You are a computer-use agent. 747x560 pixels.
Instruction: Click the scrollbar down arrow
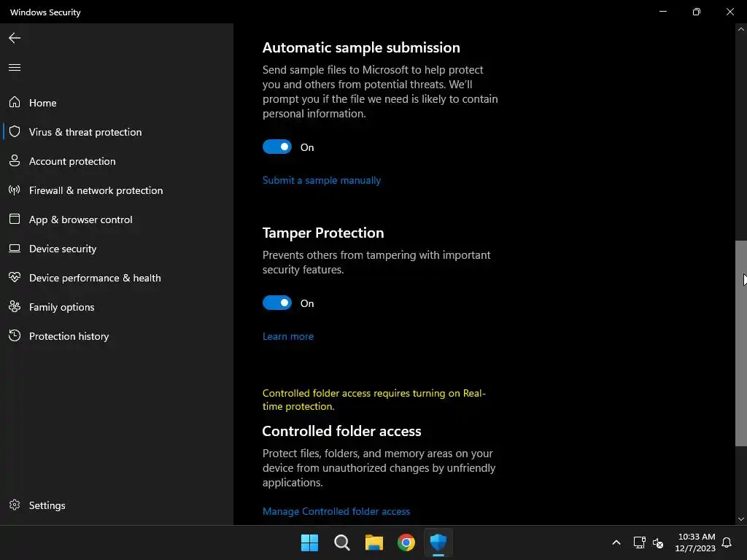point(741,519)
